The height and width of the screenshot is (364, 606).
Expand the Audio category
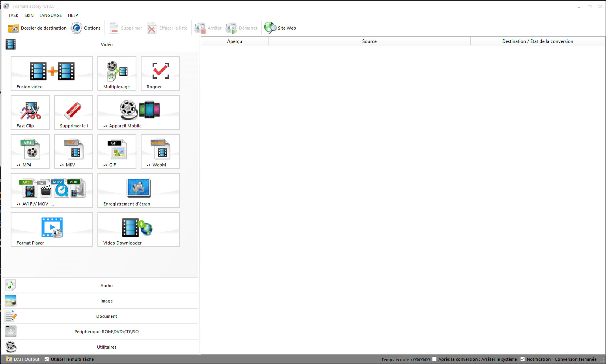(101, 286)
